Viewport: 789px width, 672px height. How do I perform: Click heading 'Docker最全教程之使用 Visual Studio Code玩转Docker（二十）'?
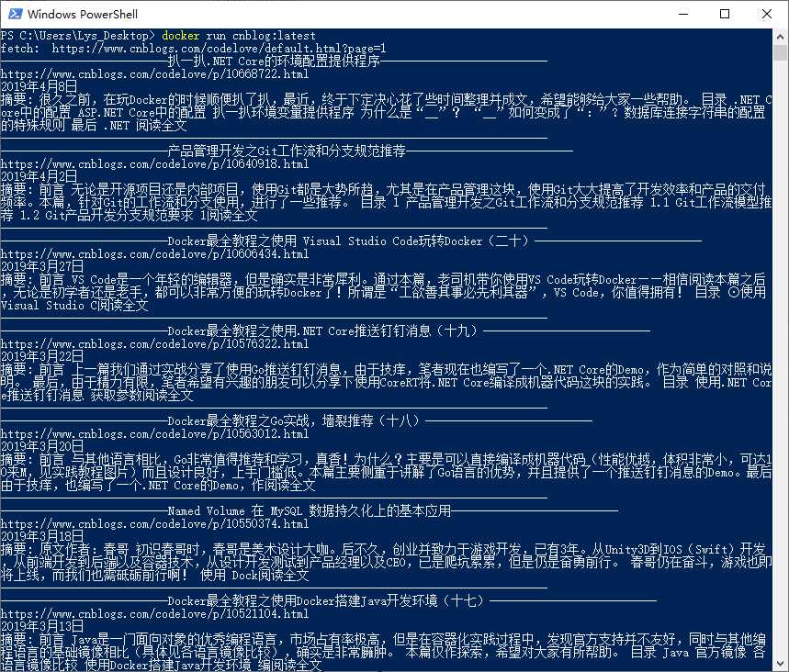click(348, 241)
